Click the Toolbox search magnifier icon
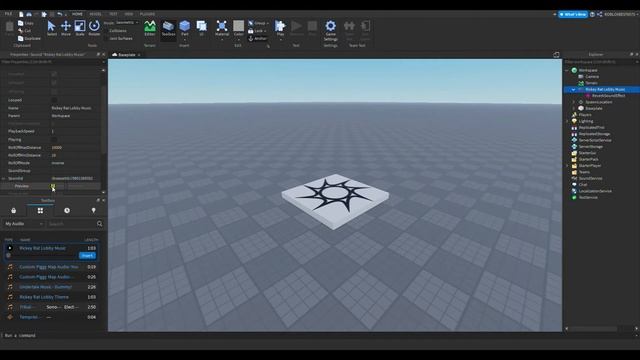The width and height of the screenshot is (640, 360). pyautogui.click(x=100, y=224)
